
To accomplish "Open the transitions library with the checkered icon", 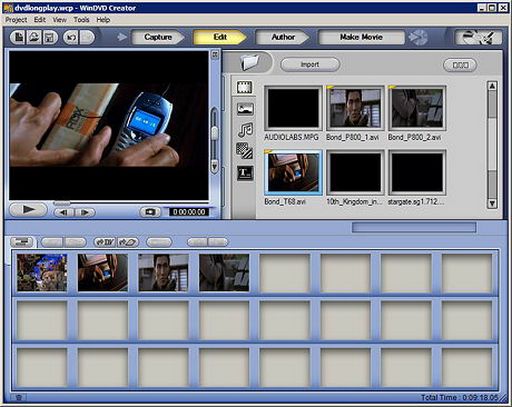I will tap(245, 151).
